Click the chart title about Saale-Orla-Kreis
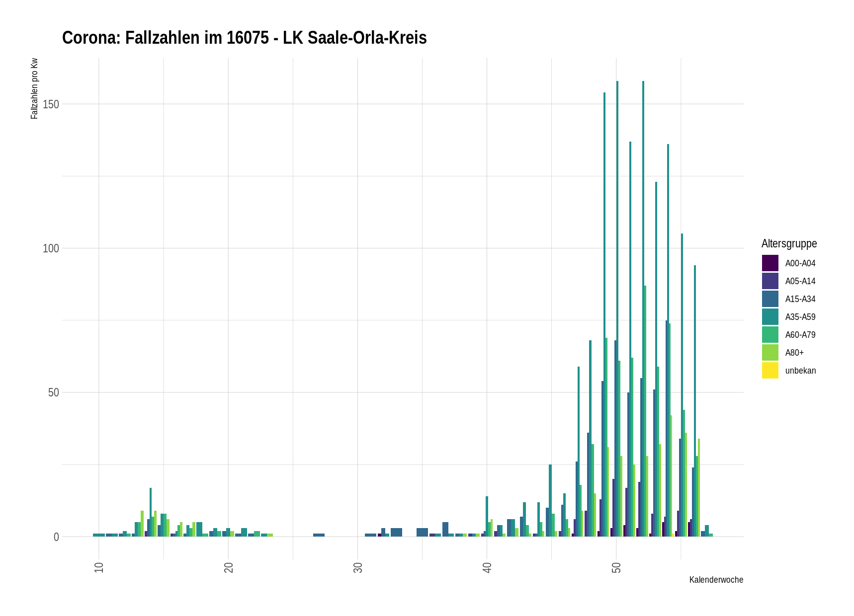 (244, 38)
